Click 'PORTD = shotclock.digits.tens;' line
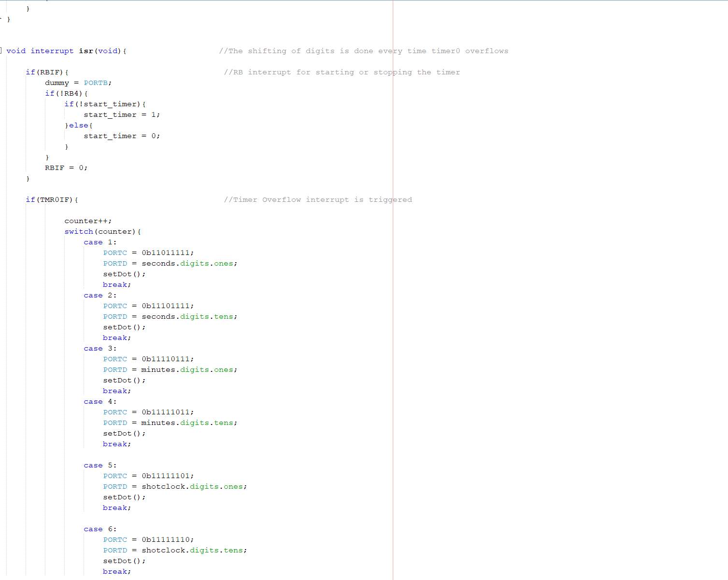The image size is (728, 580). (175, 550)
